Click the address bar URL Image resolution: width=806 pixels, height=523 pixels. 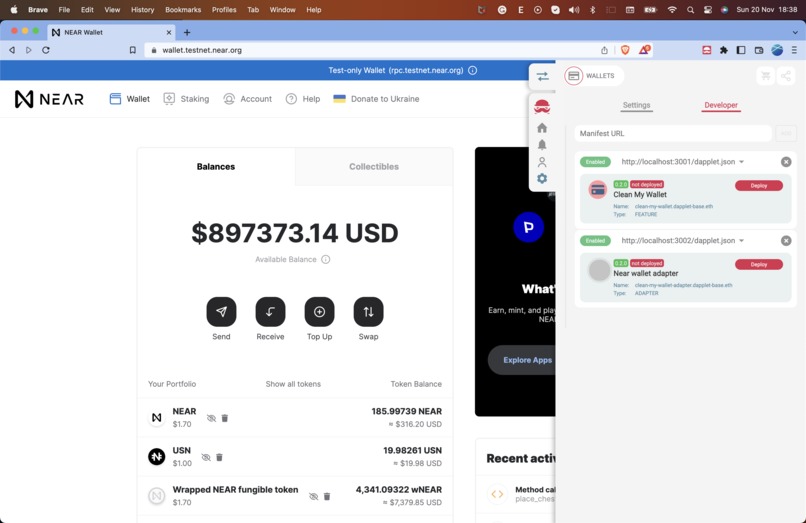click(x=202, y=50)
